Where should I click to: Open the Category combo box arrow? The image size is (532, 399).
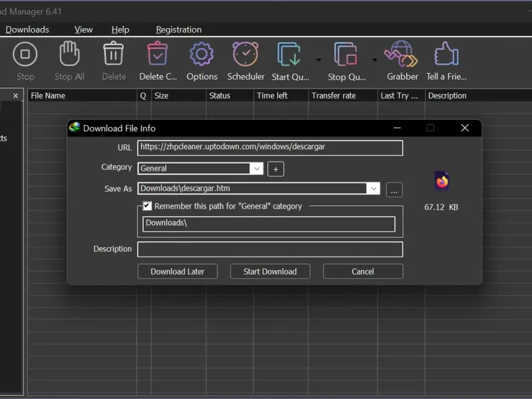pos(257,168)
